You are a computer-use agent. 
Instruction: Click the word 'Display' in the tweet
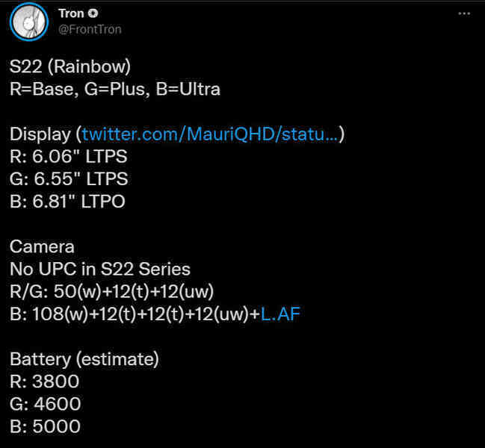(40, 134)
